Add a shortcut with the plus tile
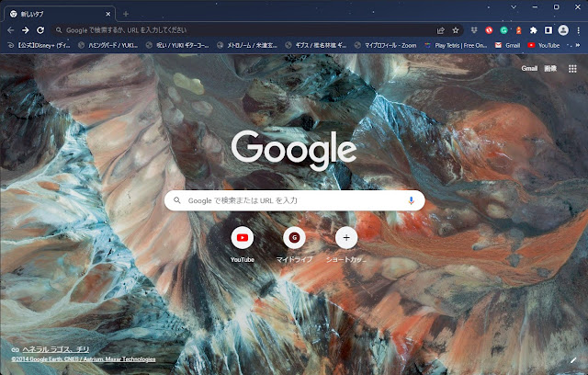The height and width of the screenshot is (375, 588). (346, 244)
